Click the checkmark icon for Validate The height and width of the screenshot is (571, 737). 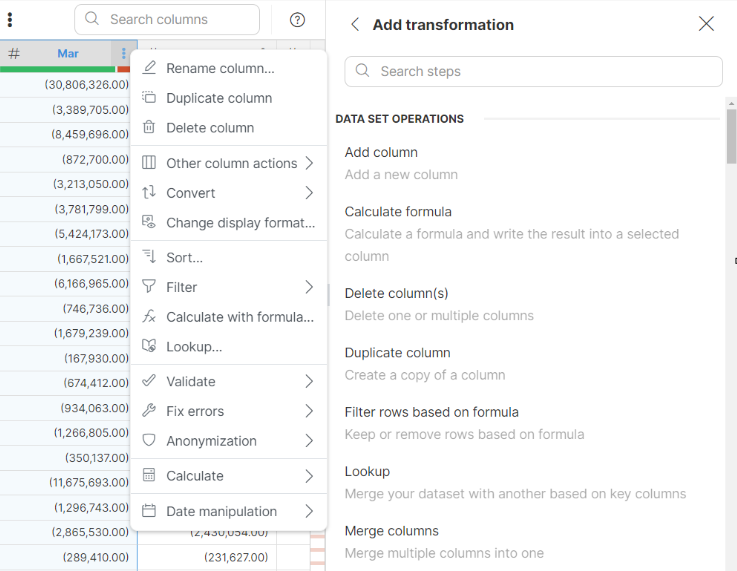[x=149, y=381]
